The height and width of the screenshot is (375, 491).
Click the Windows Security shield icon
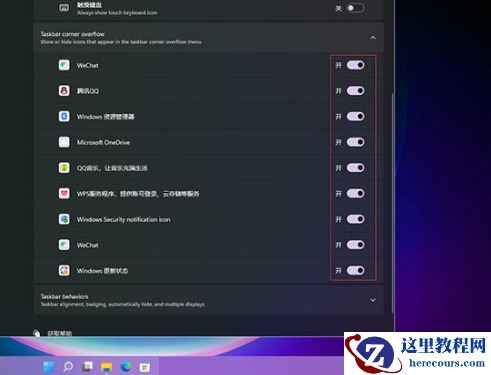click(x=64, y=219)
